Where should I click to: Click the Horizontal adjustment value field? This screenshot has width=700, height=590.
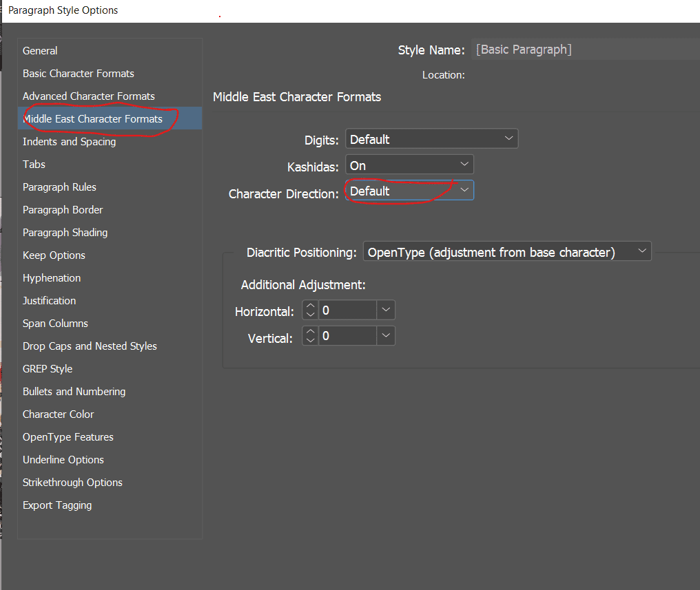click(348, 310)
